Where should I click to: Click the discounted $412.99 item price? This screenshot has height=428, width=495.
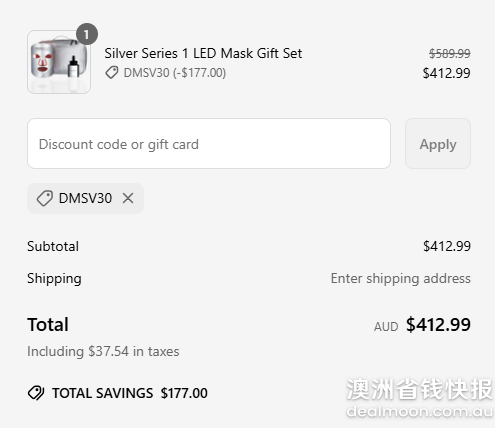point(447,73)
